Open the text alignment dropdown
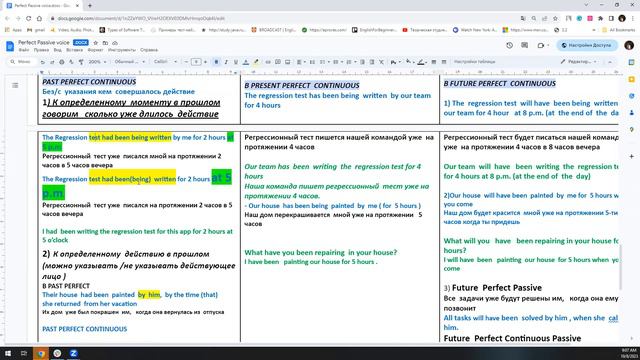Screen dimensions: 640x360 [301, 62]
